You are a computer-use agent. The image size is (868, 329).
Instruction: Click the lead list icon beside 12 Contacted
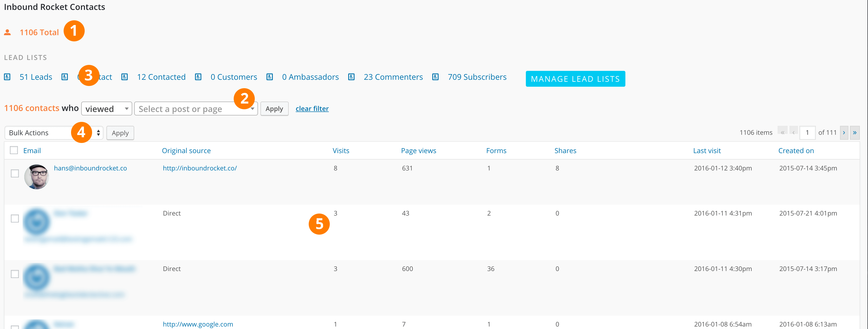[x=124, y=77]
